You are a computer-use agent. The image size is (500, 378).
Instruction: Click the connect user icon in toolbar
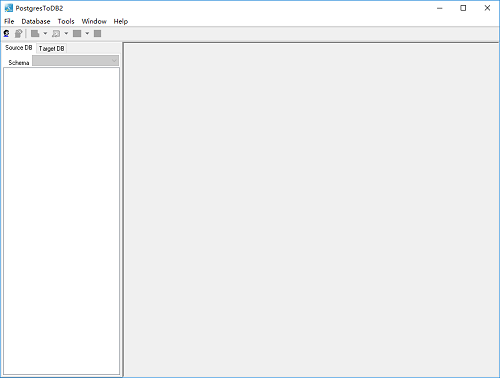pos(6,33)
